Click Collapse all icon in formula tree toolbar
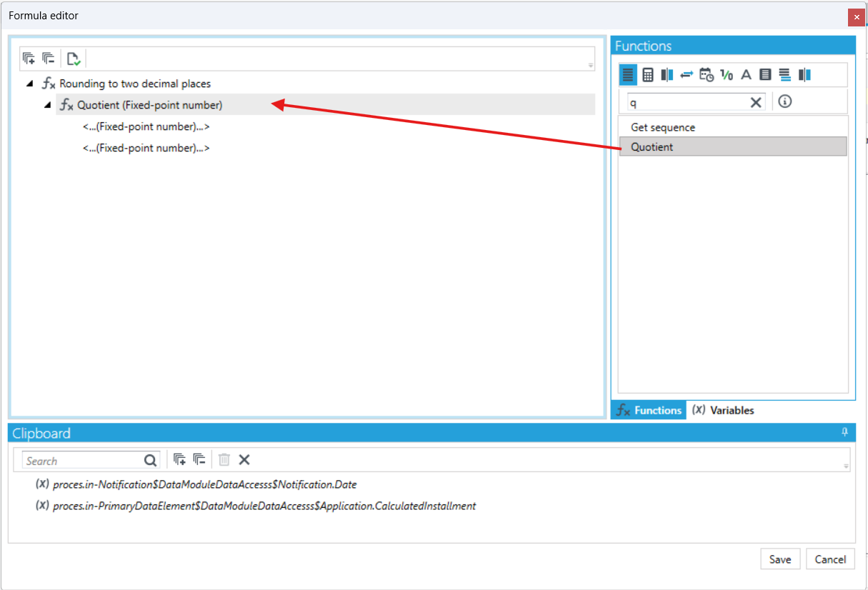The image size is (868, 590). coord(49,59)
